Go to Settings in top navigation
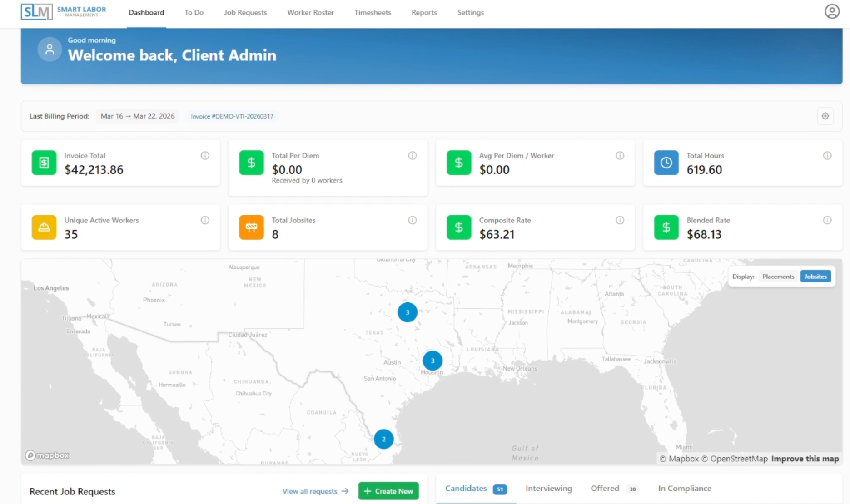This screenshot has width=850, height=504. [471, 12]
